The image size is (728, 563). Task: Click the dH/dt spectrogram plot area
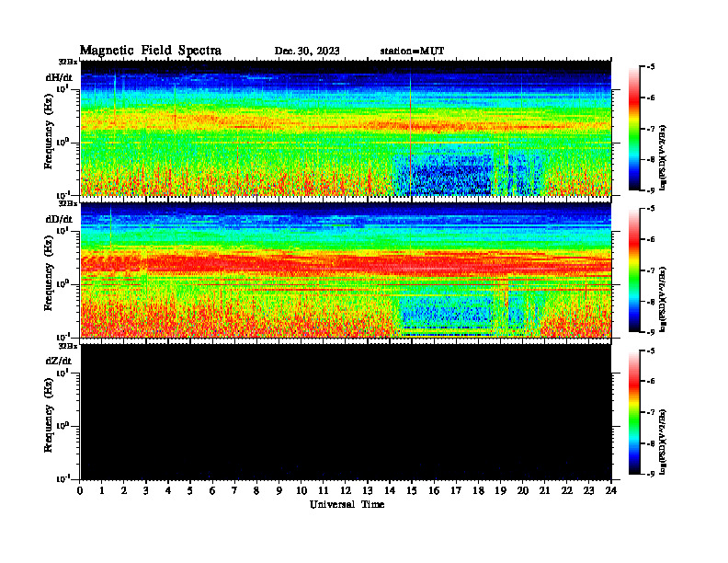click(346, 128)
